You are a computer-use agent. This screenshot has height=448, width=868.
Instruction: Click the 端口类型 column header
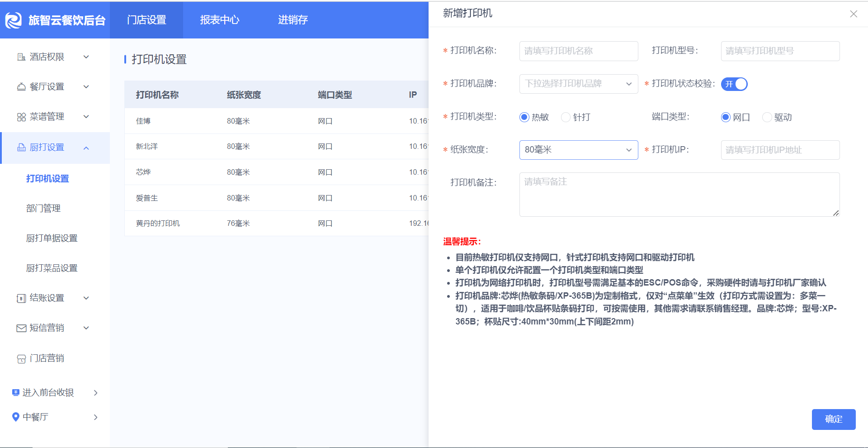[335, 95]
